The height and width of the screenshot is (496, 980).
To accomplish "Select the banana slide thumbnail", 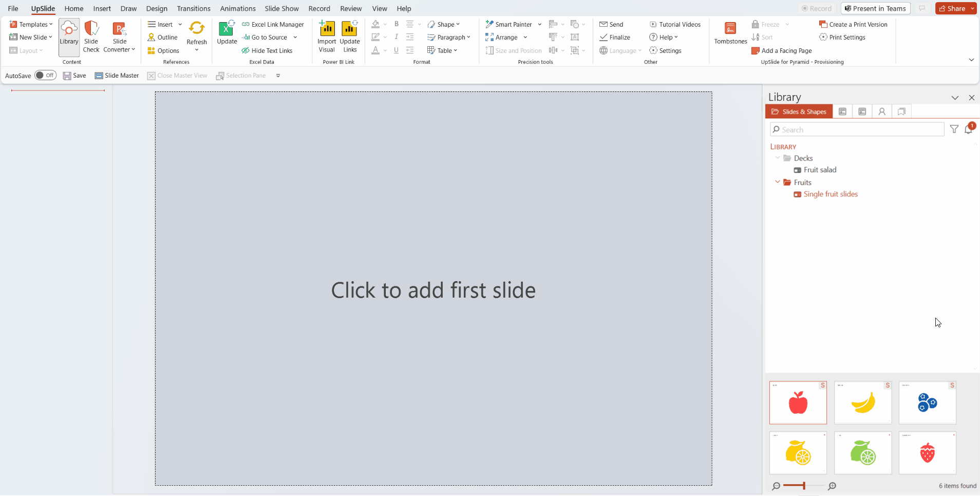I will [x=863, y=402].
